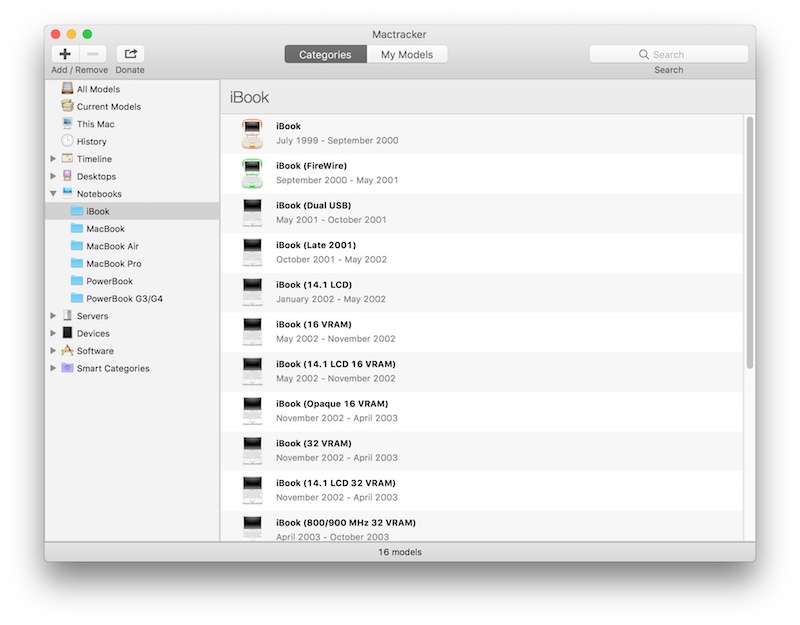Select This Mac in sidebar
Screen dimensions: 800x625
coord(95,124)
